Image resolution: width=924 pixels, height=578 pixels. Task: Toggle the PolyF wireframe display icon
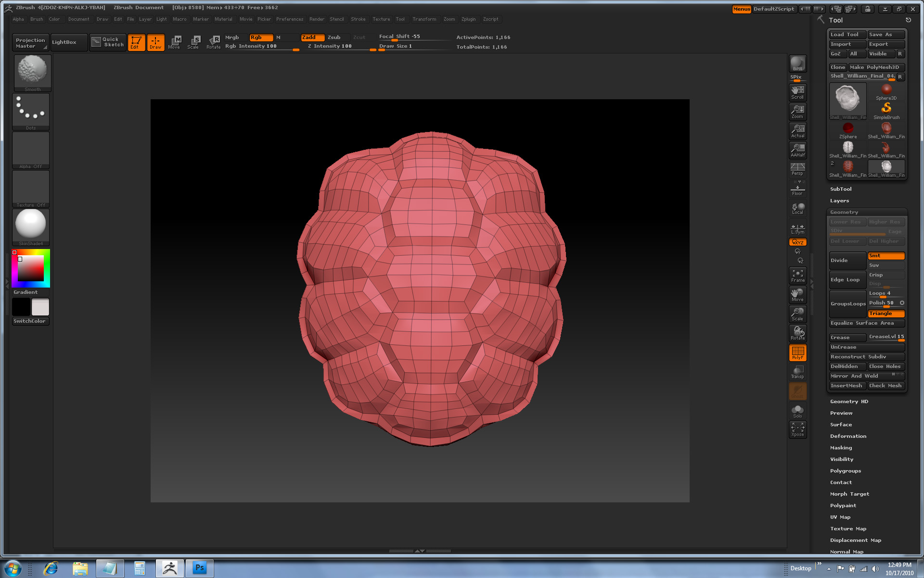coord(797,353)
